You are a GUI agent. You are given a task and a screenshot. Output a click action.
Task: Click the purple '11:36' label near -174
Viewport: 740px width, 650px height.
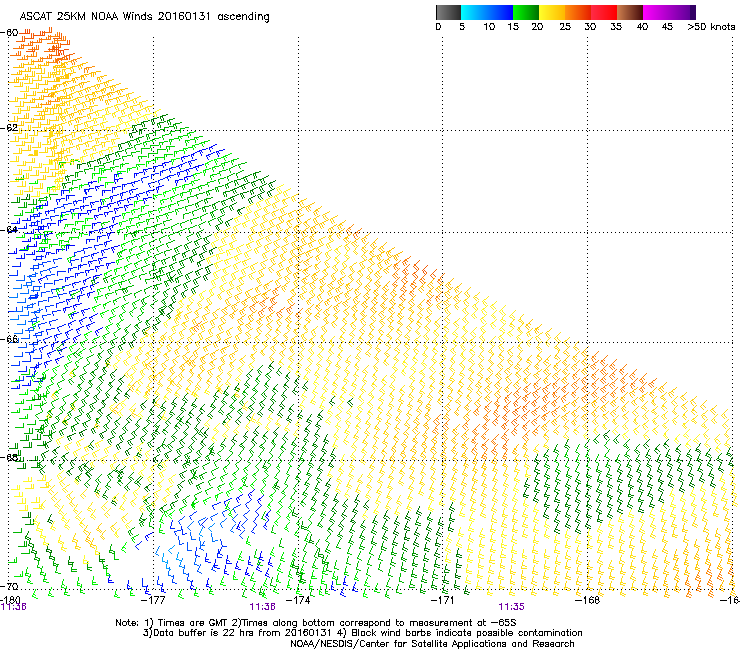tap(262, 607)
